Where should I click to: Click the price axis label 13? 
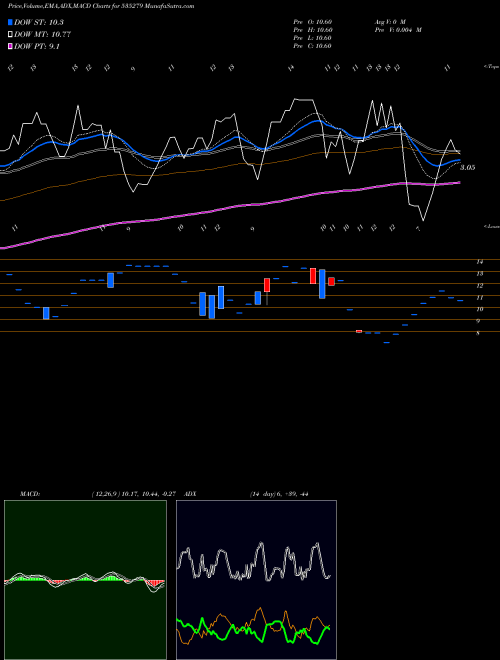coord(479,274)
